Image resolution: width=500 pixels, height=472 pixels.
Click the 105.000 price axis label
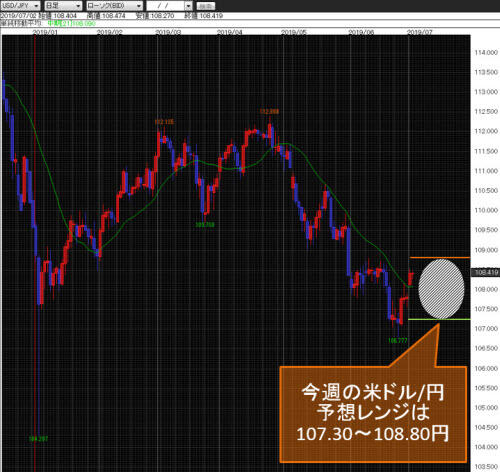click(x=486, y=407)
